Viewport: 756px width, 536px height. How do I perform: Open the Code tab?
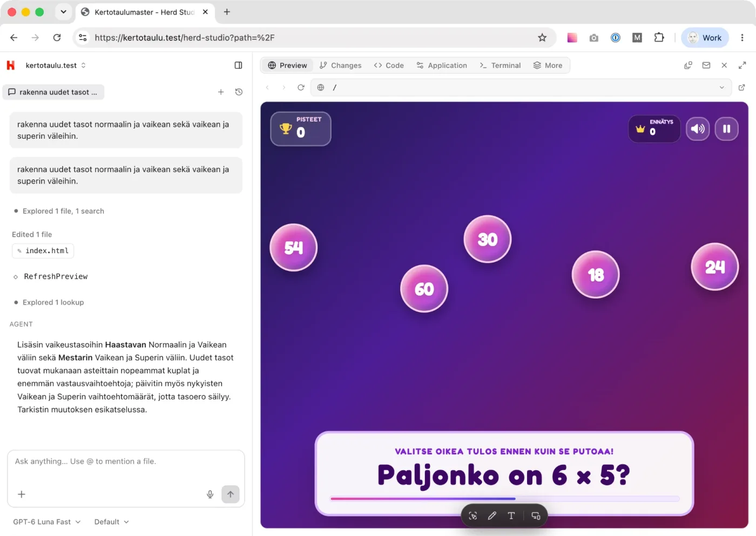click(x=389, y=65)
